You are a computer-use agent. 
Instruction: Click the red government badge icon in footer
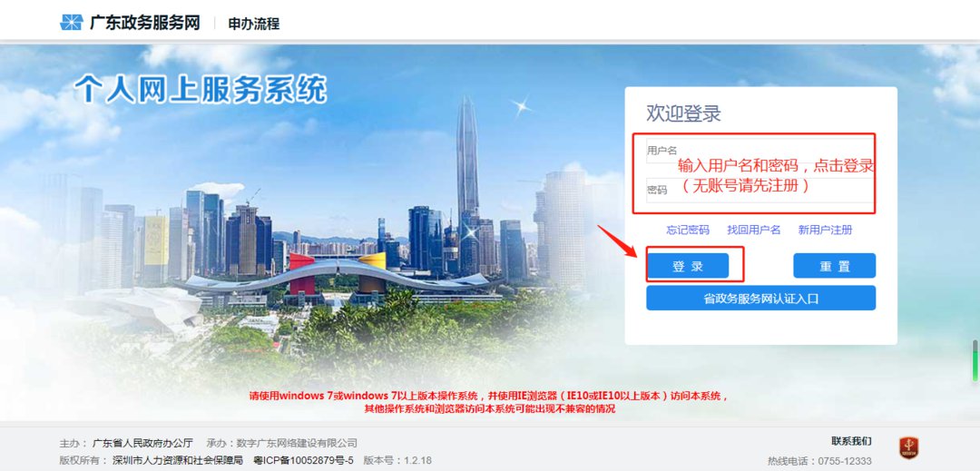pyautogui.click(x=908, y=447)
